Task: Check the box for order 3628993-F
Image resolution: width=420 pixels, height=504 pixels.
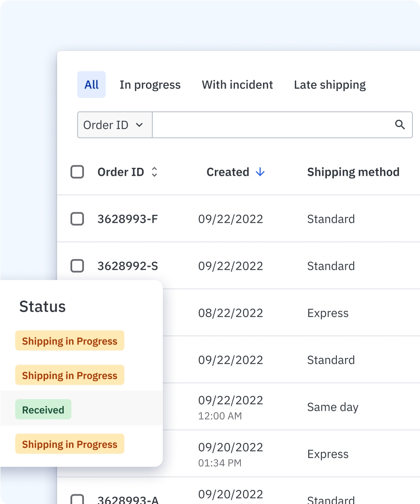Action: coord(77,219)
